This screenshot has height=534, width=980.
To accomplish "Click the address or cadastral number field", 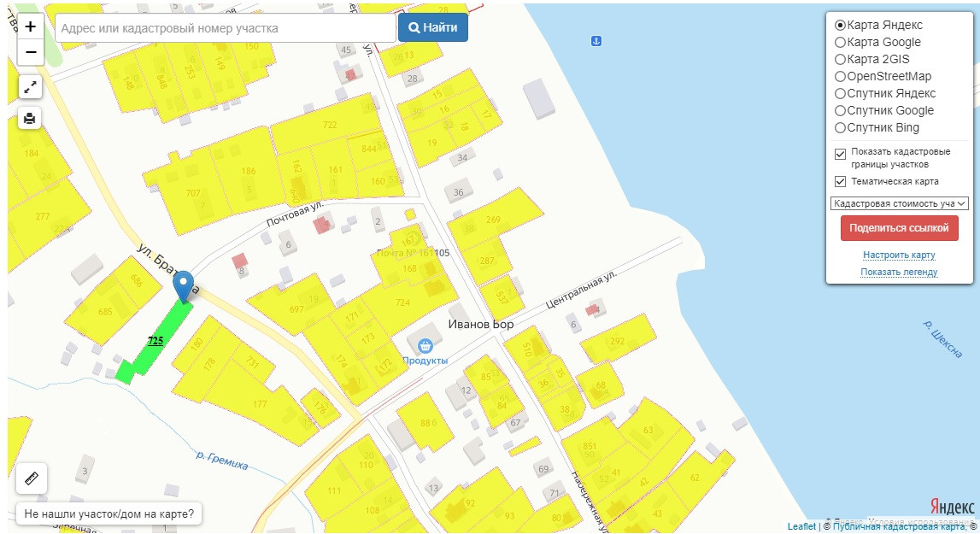I will coord(226,28).
